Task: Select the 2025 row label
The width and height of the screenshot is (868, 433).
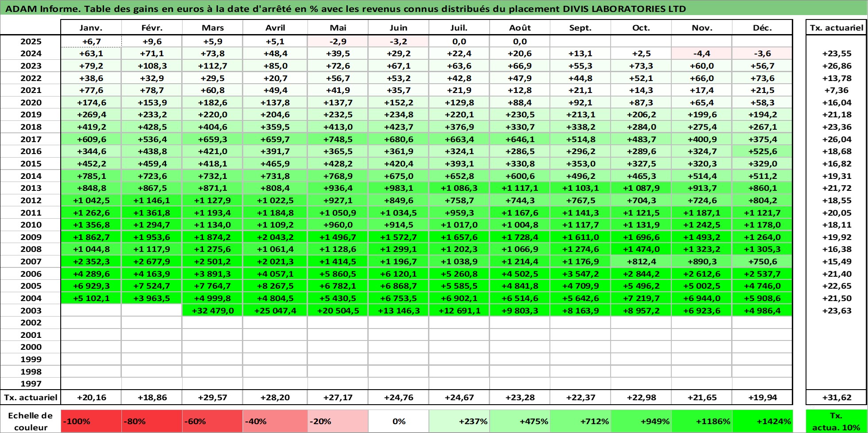Action: [31, 41]
